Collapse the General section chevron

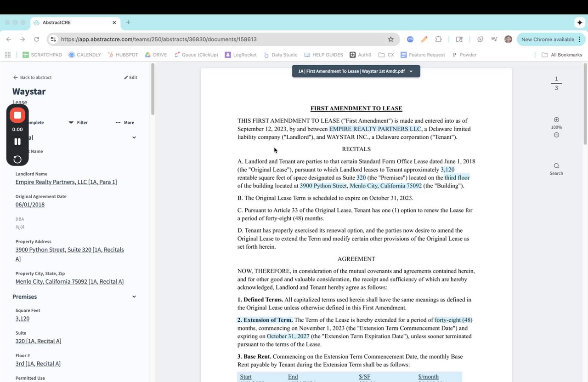134,137
